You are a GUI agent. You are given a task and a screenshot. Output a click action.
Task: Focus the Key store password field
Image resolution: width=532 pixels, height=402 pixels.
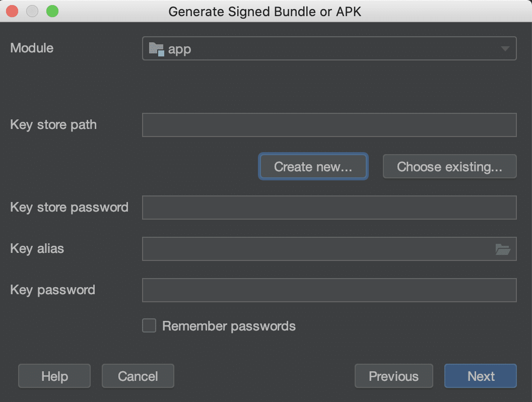pos(329,208)
